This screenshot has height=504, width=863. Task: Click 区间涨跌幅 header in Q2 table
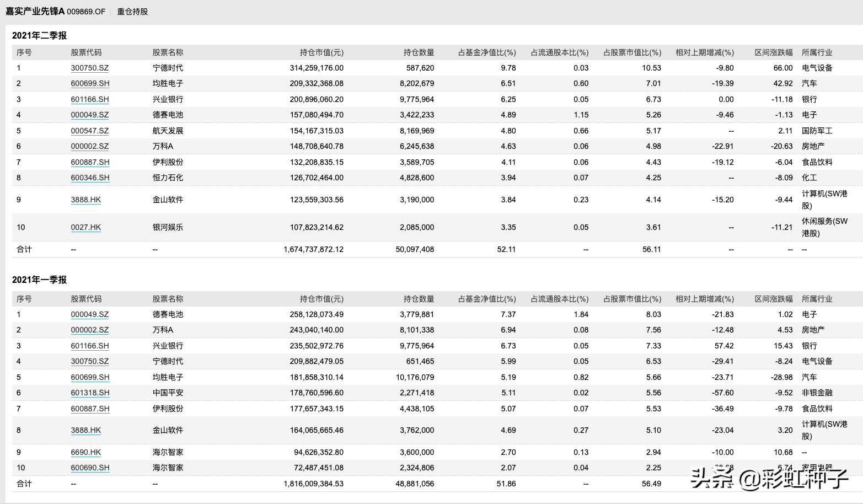tap(774, 52)
